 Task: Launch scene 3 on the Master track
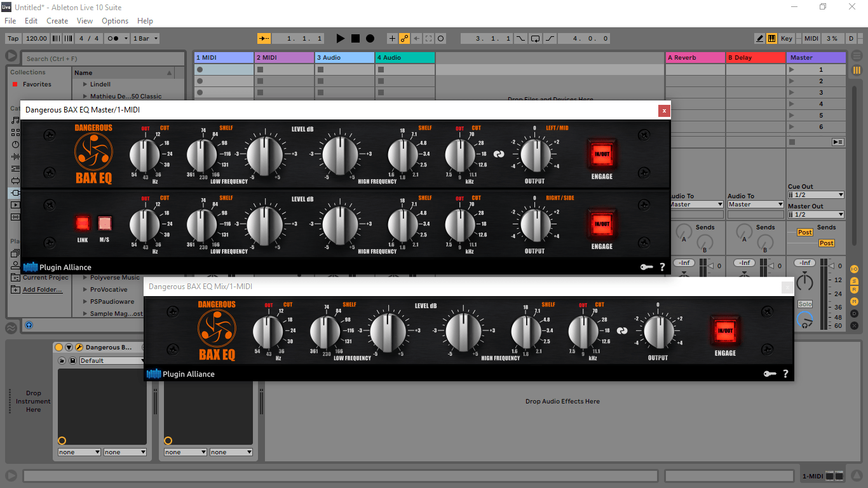[791, 93]
